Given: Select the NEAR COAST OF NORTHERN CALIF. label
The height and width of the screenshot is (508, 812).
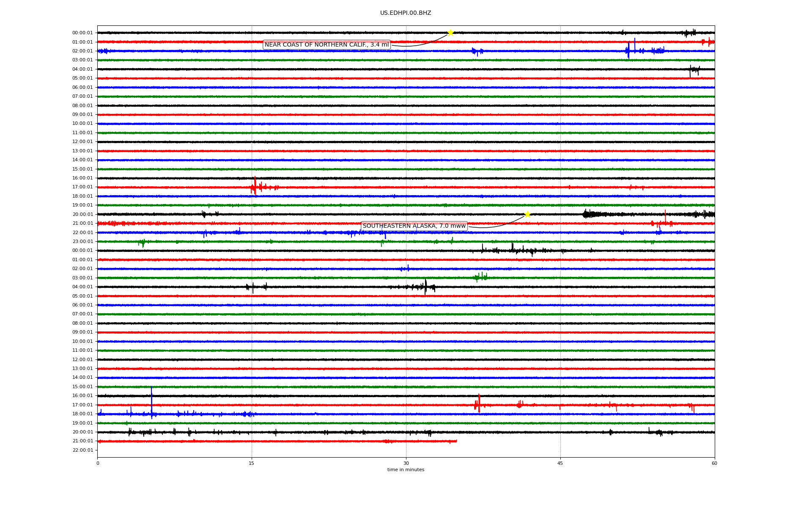Looking at the screenshot, I should (x=326, y=44).
